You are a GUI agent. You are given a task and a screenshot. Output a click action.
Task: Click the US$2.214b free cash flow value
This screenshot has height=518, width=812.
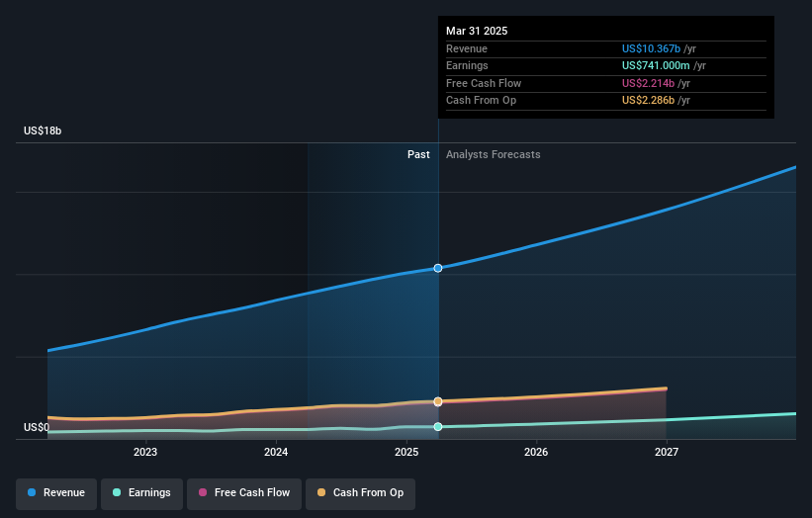click(648, 83)
